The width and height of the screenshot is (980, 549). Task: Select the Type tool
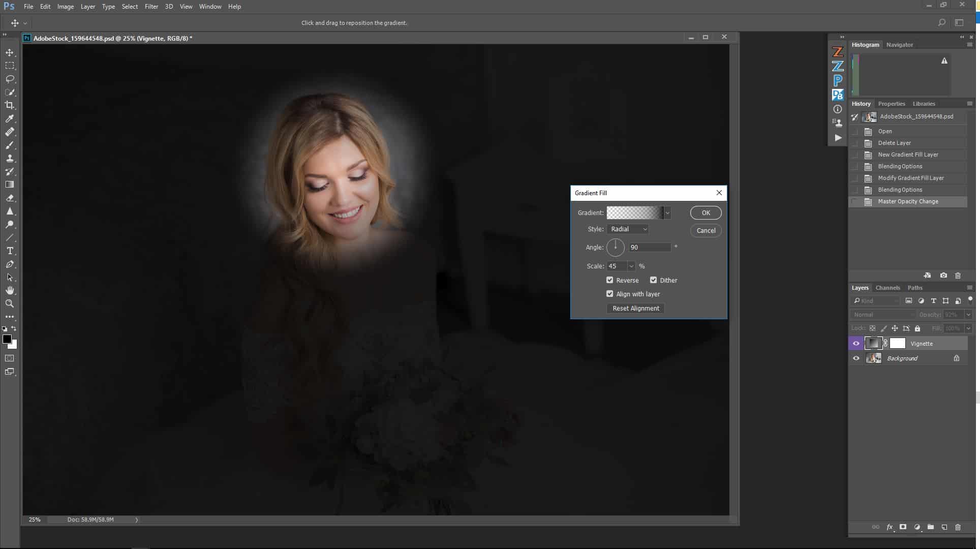(9, 251)
